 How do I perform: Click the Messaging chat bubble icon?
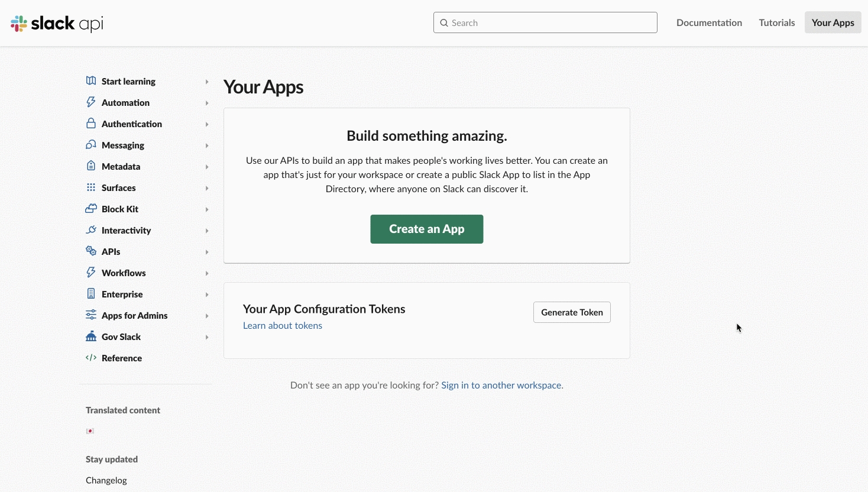tap(90, 145)
